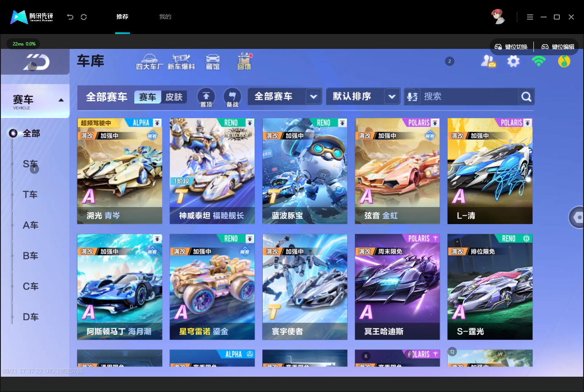The image size is (584, 392).
Task: Switch the toggle to 赛车 cars
Action: click(147, 97)
